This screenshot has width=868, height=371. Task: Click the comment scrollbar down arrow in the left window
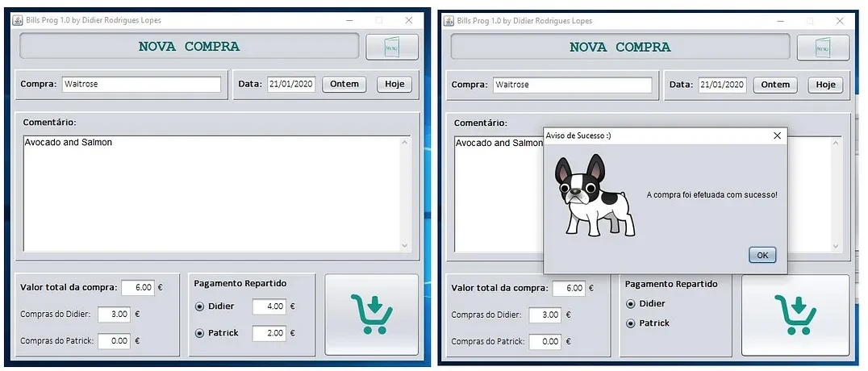(406, 245)
